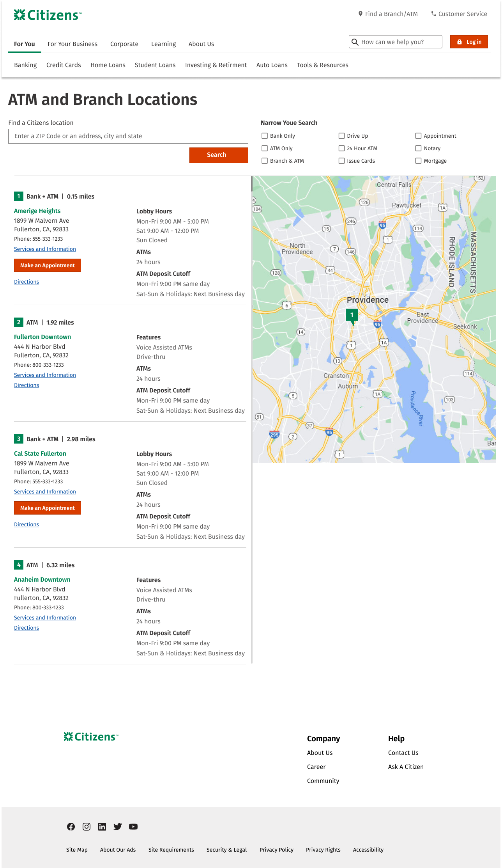The image size is (502, 868).
Task: Click the Log in button
Action: click(x=469, y=42)
